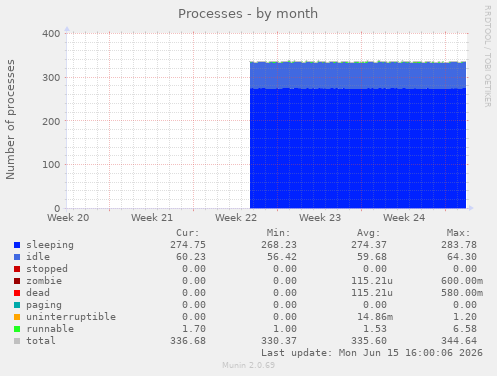Viewport: 497px width, 376px height.
Task: Click the y-axis label 400
Action: tap(51, 34)
